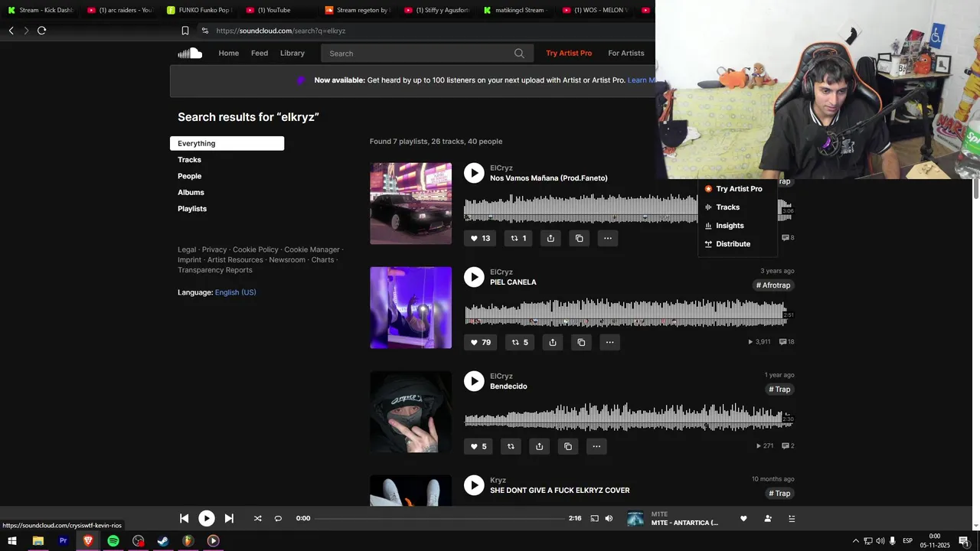
Task: Like the current MITE - ANTARTICA track
Action: (x=743, y=518)
